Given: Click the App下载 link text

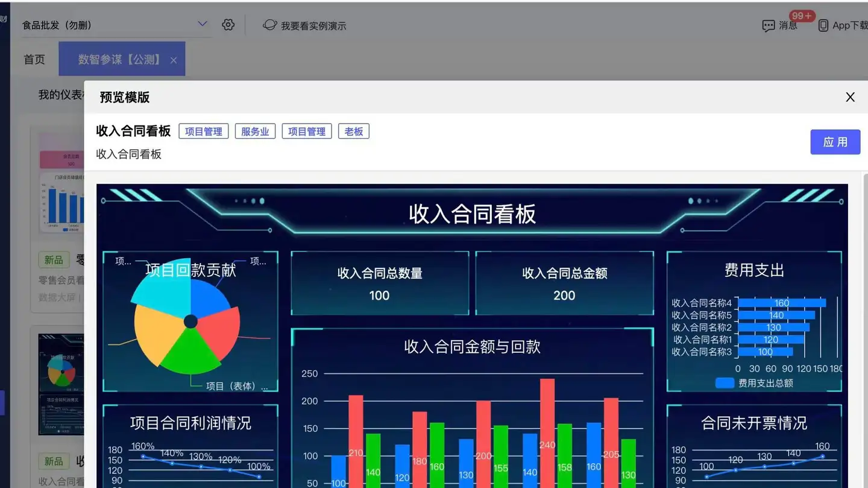Looking at the screenshot, I should click(850, 25).
